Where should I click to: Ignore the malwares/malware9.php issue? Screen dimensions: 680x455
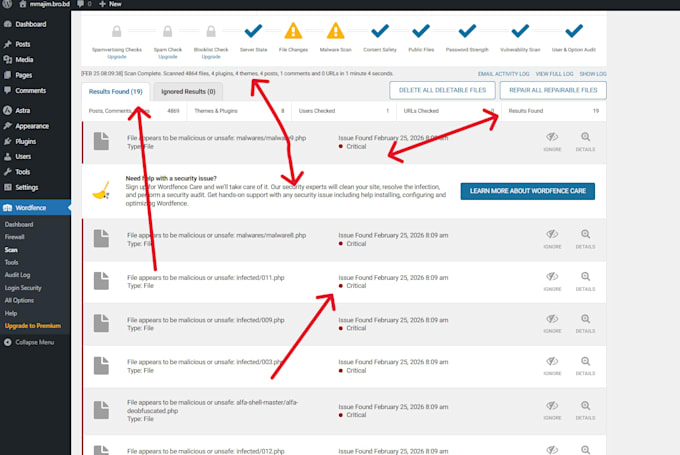pos(552,142)
